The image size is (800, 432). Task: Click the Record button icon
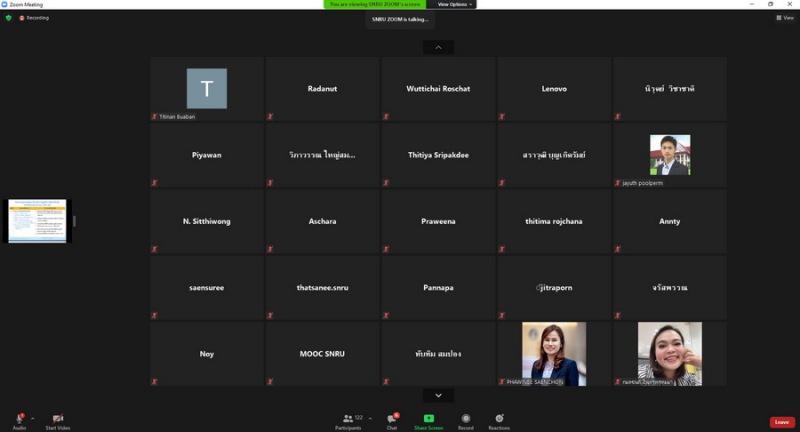coord(466,418)
